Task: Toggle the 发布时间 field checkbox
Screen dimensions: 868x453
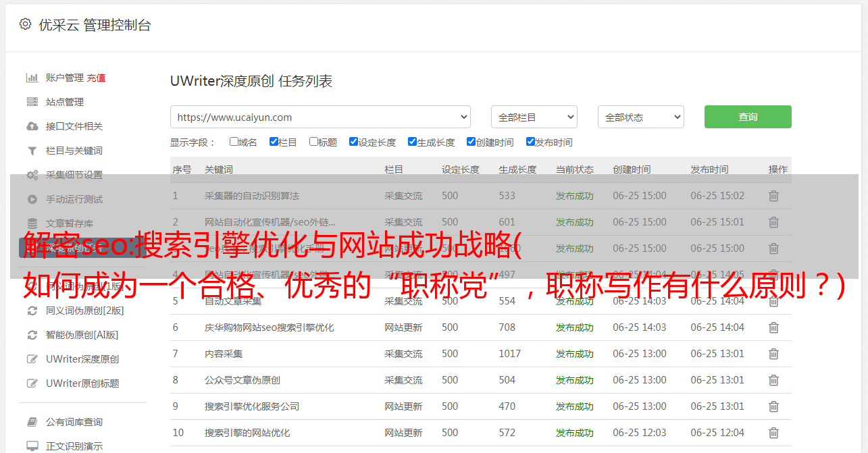Action: coord(530,142)
